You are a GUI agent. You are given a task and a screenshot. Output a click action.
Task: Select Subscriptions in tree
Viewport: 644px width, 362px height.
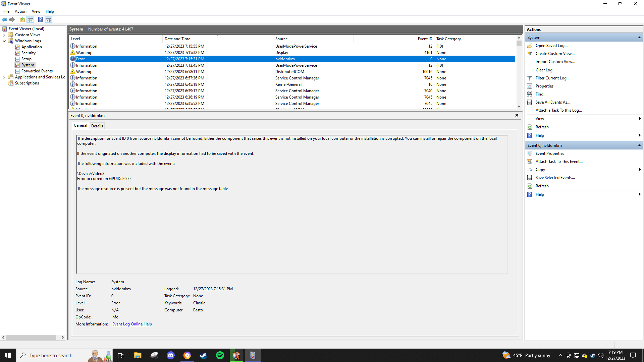pos(27,83)
